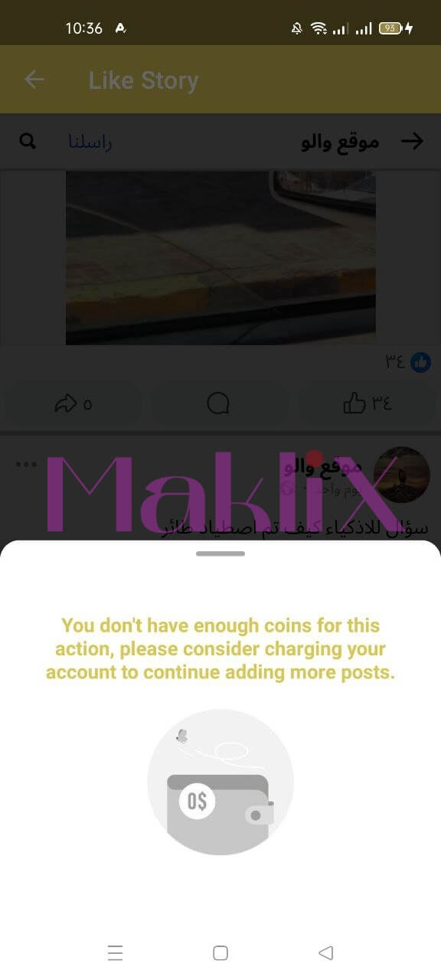The height and width of the screenshot is (980, 441).
Task: Open the راسلنا contact link
Action: 90,142
